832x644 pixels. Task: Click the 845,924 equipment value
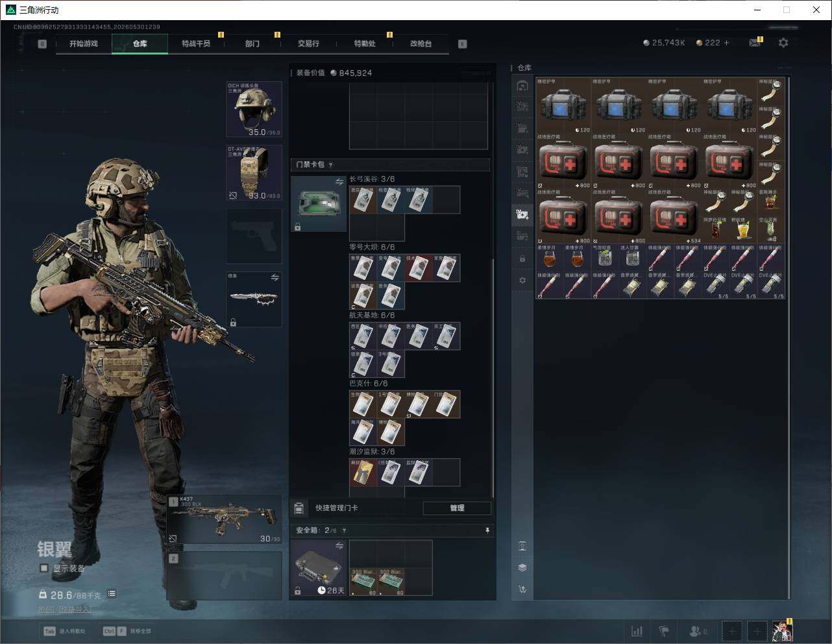(x=351, y=73)
